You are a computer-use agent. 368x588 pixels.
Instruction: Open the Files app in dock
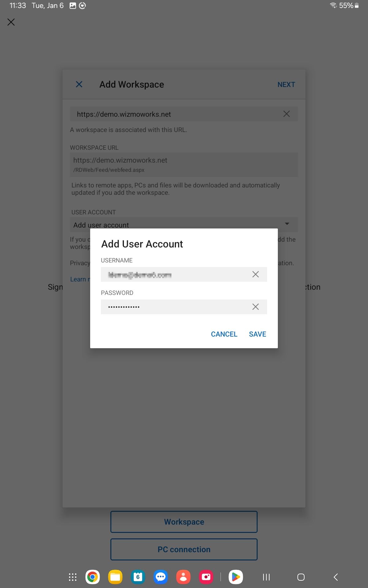click(115, 577)
